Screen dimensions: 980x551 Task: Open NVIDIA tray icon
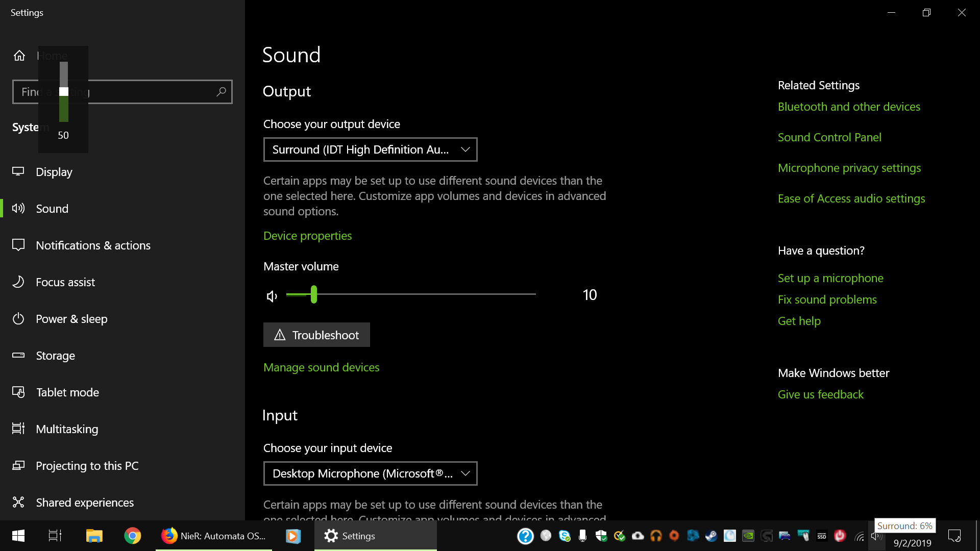click(x=748, y=536)
